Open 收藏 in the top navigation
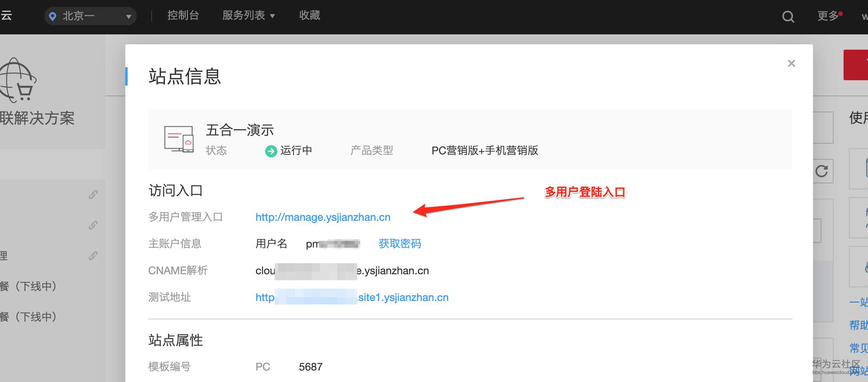 coord(309,15)
